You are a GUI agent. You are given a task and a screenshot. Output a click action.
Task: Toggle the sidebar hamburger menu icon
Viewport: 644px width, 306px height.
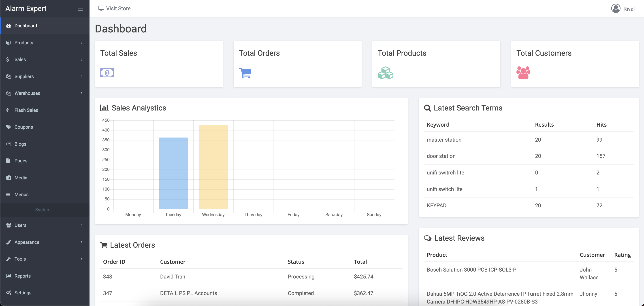(x=80, y=9)
